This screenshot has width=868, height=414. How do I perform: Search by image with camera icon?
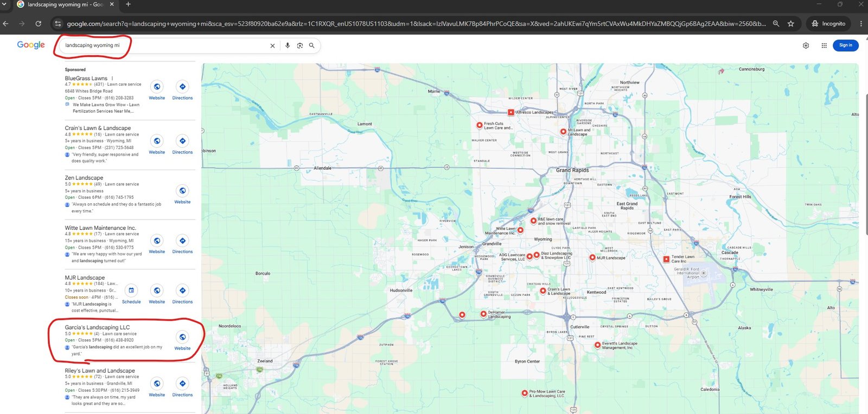click(299, 46)
